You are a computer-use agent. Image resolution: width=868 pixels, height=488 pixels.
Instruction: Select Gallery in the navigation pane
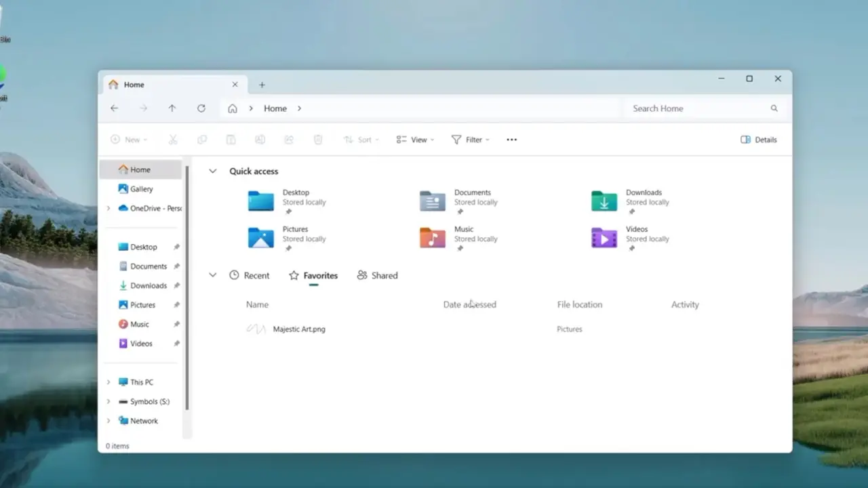141,189
